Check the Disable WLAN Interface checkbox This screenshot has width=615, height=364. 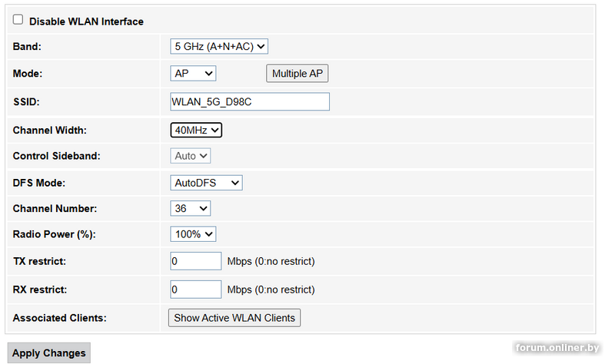coord(18,20)
